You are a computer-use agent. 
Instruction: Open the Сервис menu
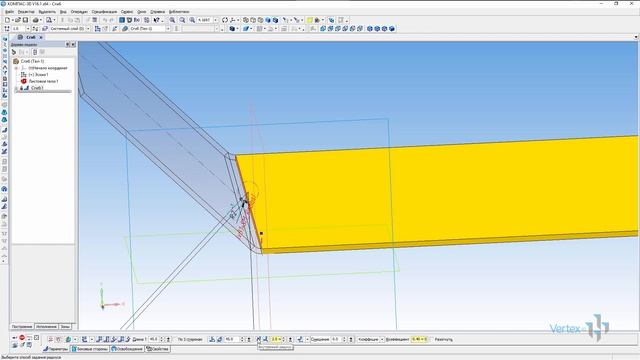(127, 12)
